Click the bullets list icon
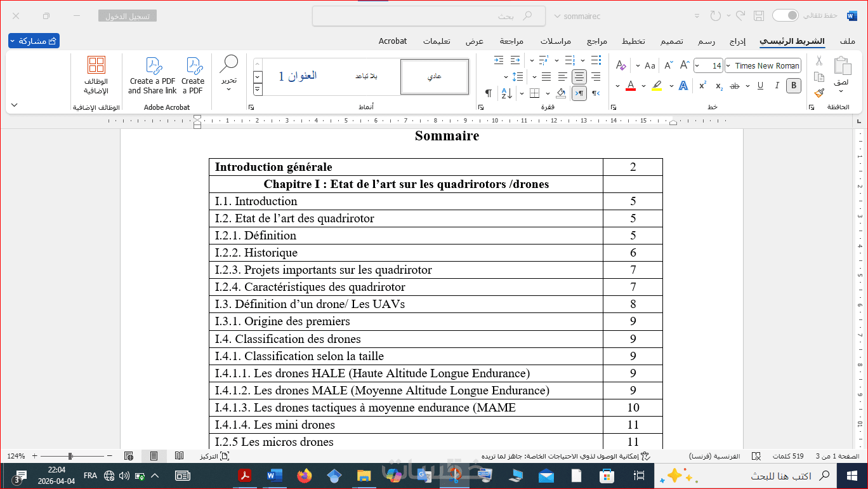 [595, 60]
